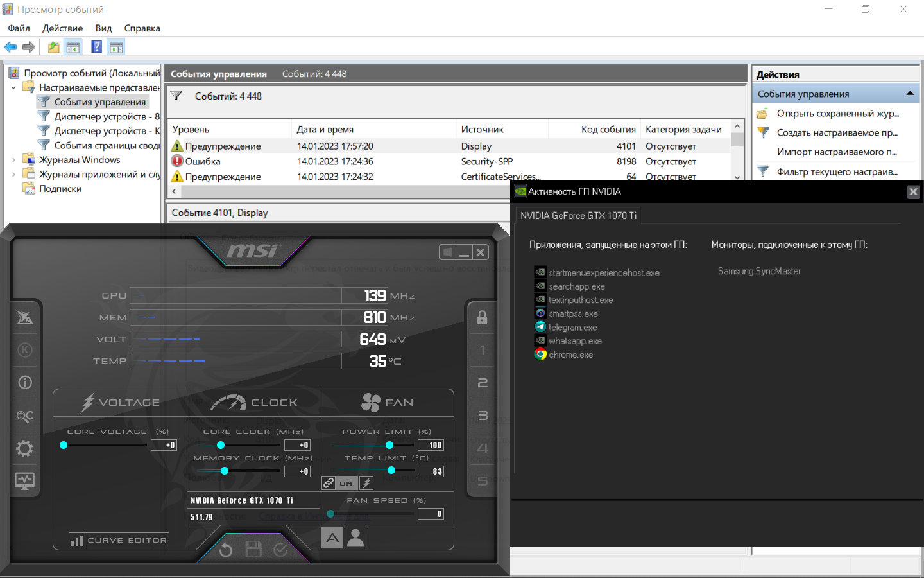Viewport: 924px width, 578px height.
Task: Save Afterburner profile with the floppy disk icon
Action: (253, 549)
